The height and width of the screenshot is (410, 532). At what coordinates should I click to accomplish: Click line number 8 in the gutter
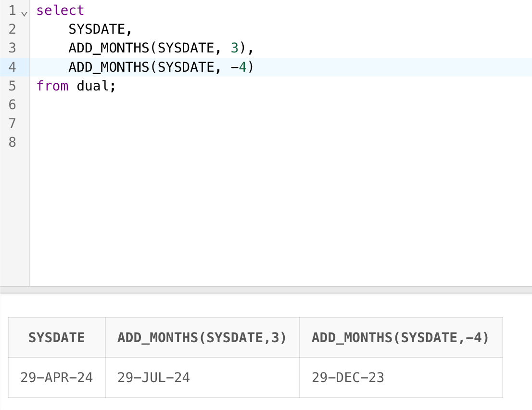point(13,142)
